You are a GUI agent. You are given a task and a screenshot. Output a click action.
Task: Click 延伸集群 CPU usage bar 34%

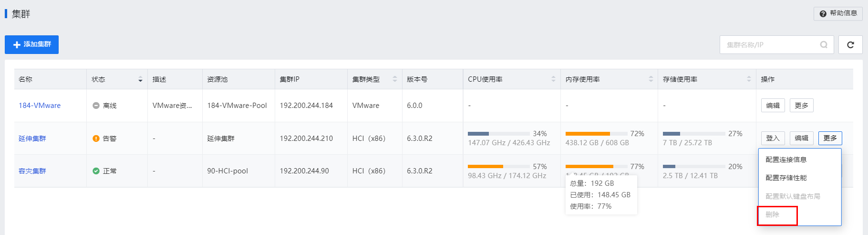coord(499,134)
